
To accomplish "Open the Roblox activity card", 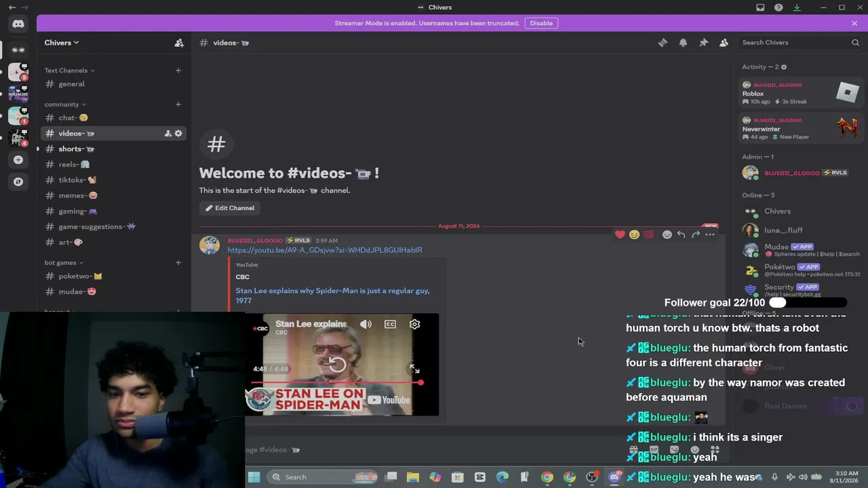I will tap(801, 94).
